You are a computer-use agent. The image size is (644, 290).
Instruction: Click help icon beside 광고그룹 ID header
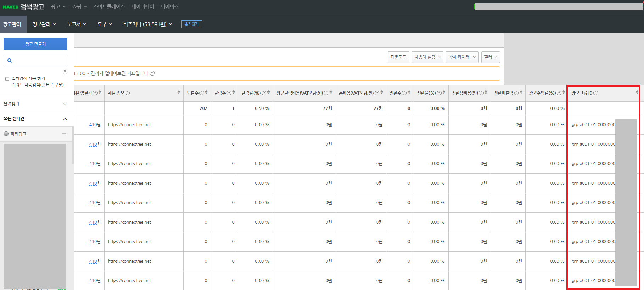[596, 93]
